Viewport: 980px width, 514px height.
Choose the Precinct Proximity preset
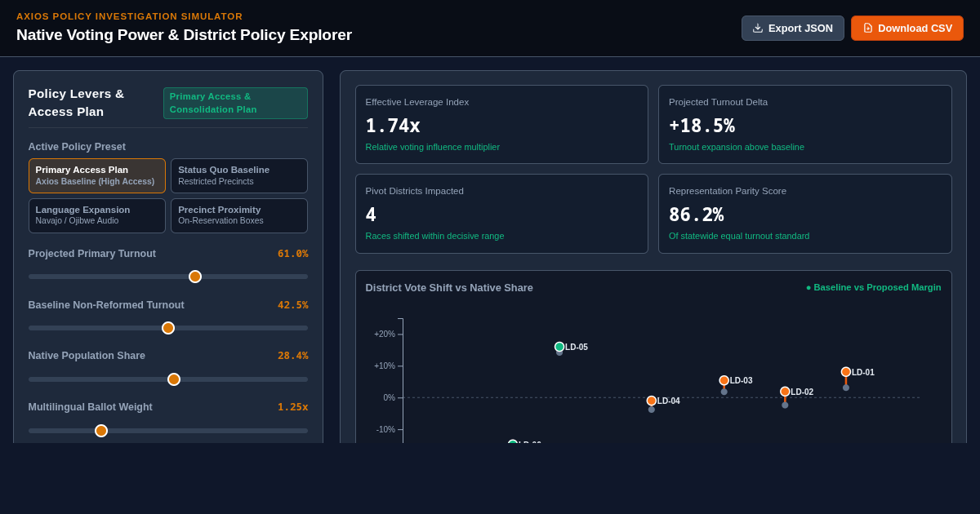[x=239, y=215]
